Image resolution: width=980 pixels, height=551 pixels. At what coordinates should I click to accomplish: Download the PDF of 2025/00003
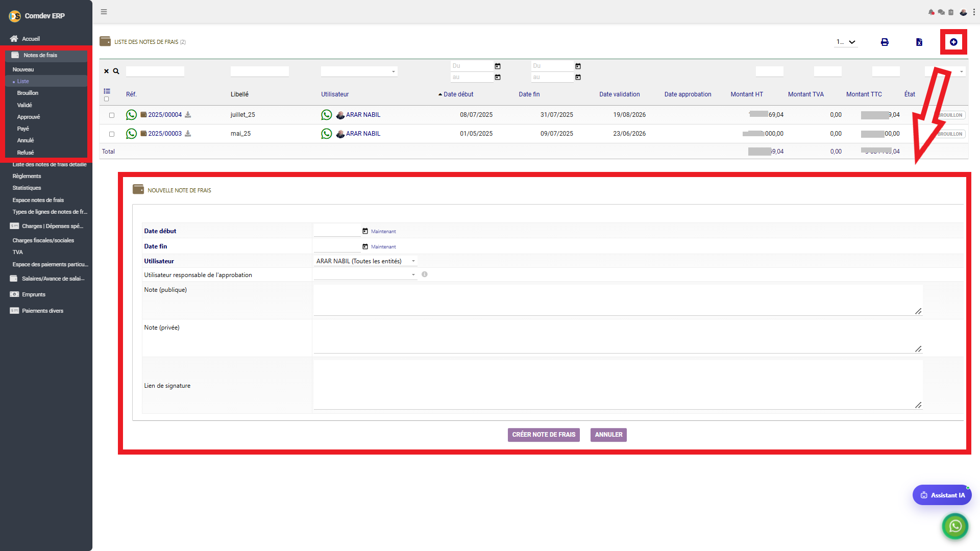click(x=188, y=134)
